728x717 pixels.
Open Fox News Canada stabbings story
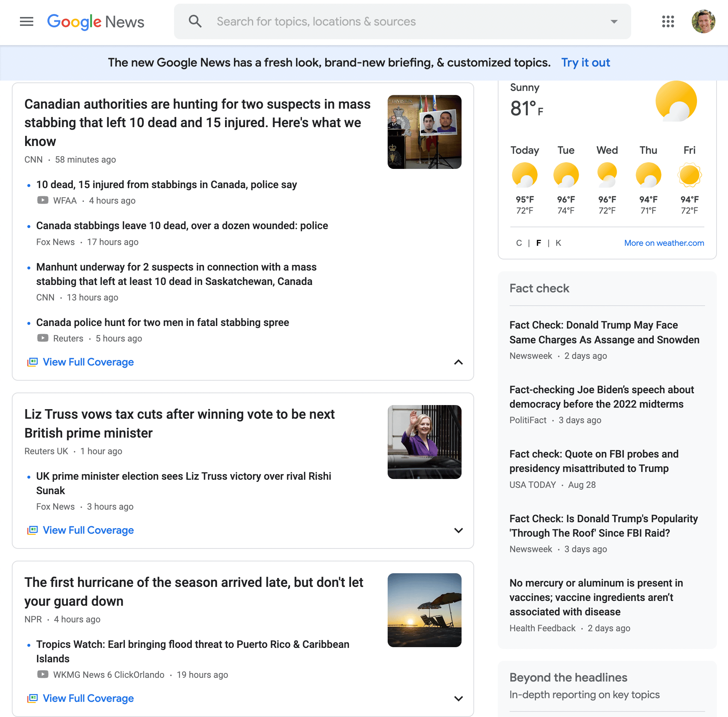(x=182, y=225)
